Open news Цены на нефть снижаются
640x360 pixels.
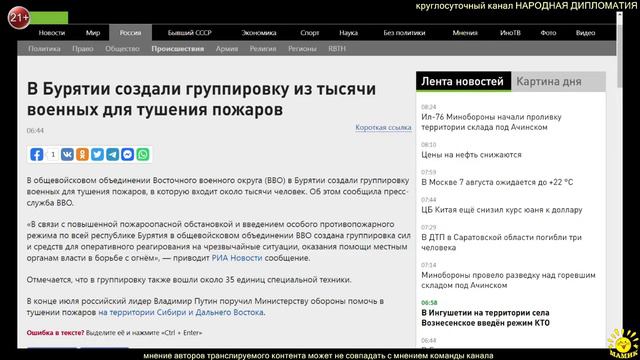tap(471, 155)
